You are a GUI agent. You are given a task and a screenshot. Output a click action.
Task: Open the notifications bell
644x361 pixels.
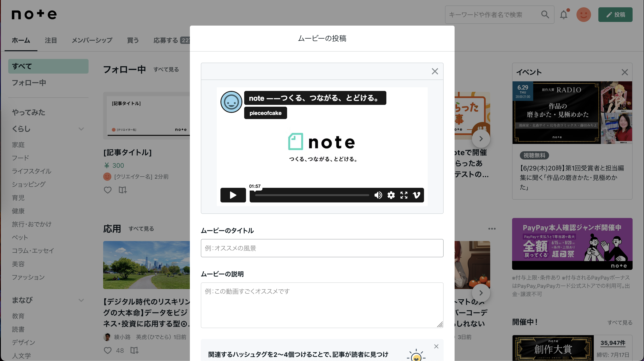click(564, 15)
